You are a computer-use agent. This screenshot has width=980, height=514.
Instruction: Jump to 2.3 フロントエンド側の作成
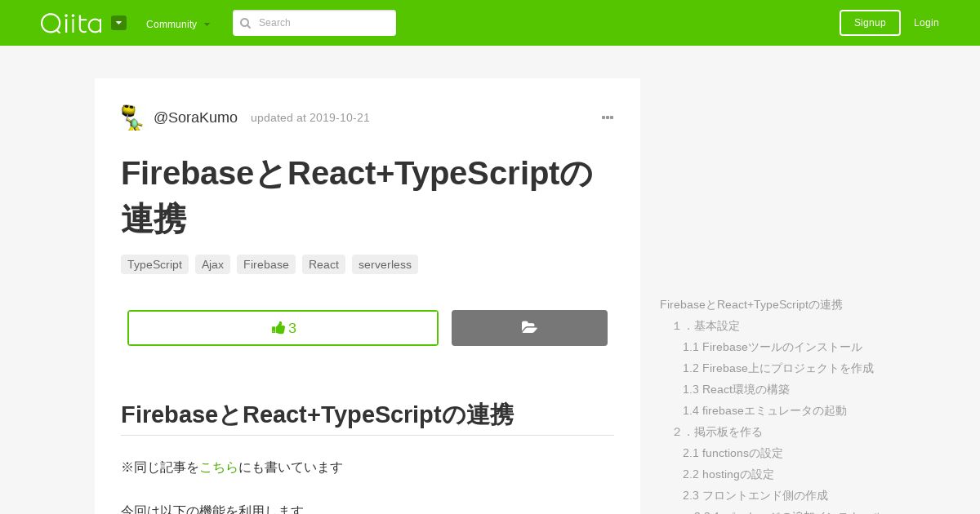click(x=755, y=495)
